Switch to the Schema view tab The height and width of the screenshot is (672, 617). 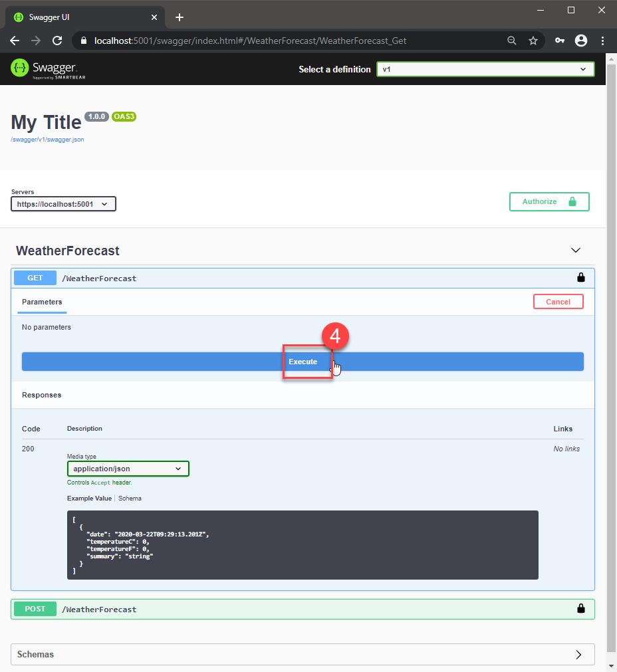click(130, 498)
